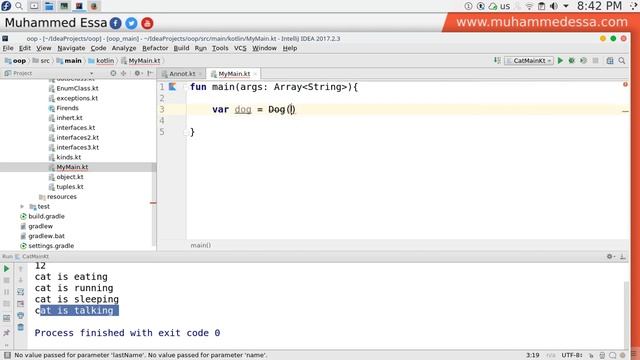Pause output in the Run panel
640x360 pixels.
tap(7, 292)
